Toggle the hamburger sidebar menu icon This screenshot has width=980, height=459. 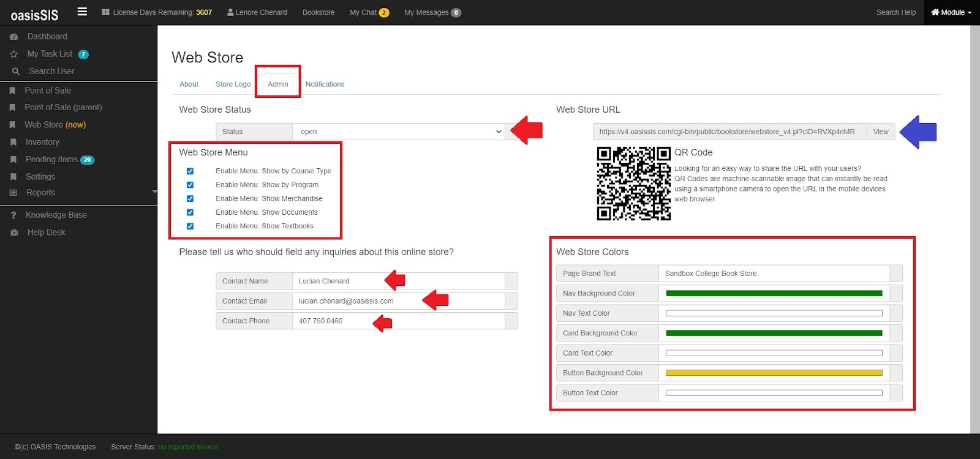[82, 11]
